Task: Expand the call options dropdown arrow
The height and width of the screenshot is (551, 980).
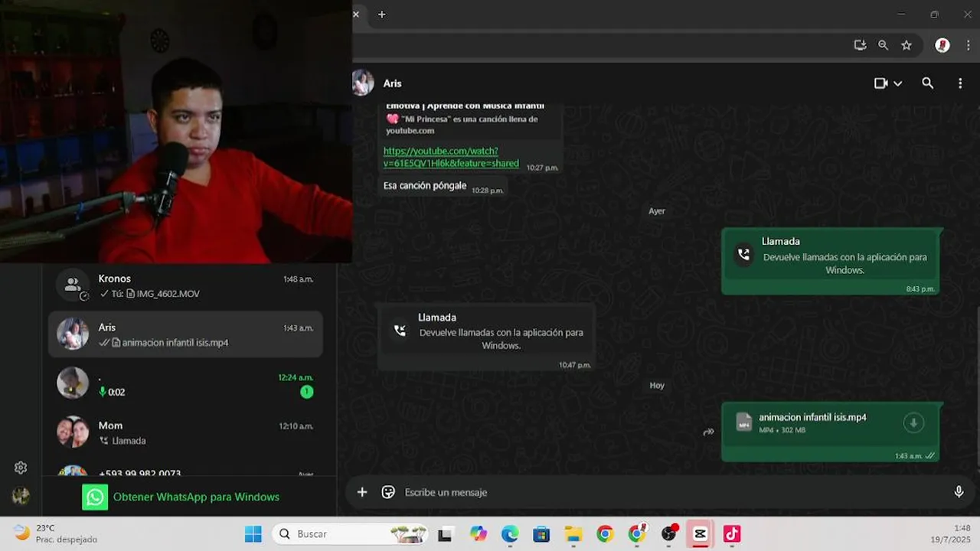Action: [x=897, y=83]
